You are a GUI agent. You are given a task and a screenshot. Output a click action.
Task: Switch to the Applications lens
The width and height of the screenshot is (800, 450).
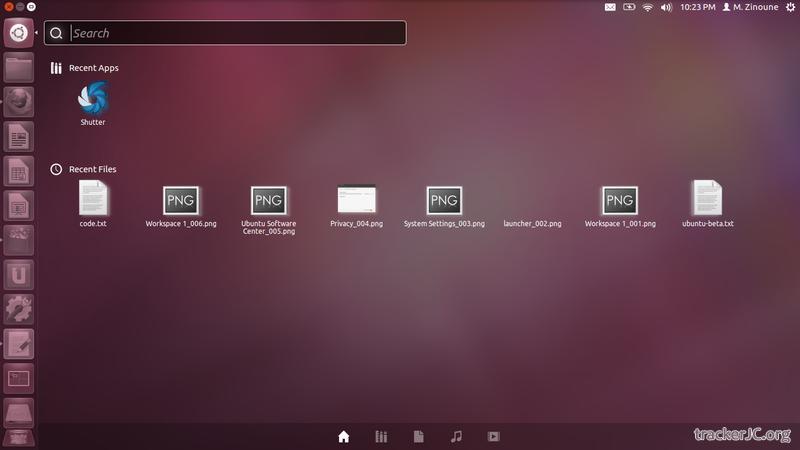[x=381, y=437]
